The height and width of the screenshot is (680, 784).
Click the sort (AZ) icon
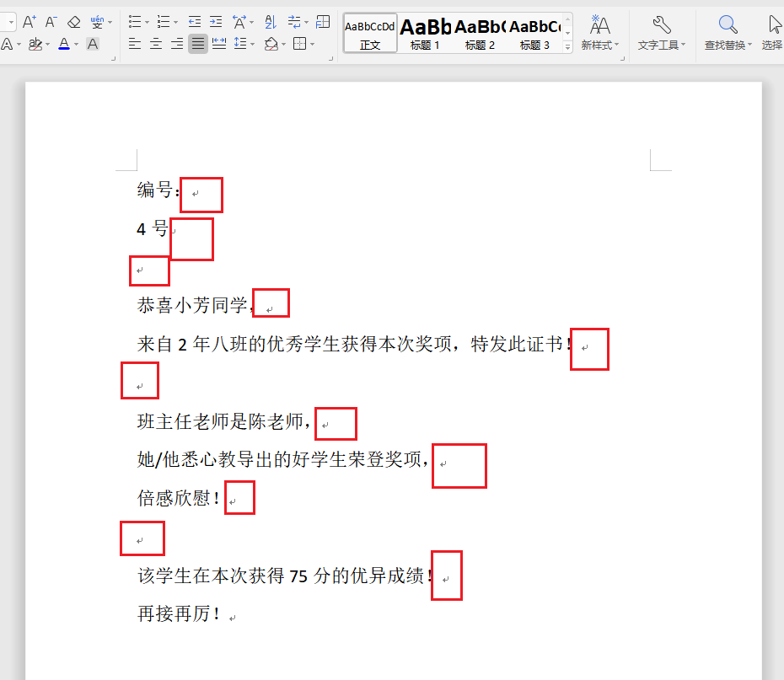pyautogui.click(x=270, y=21)
